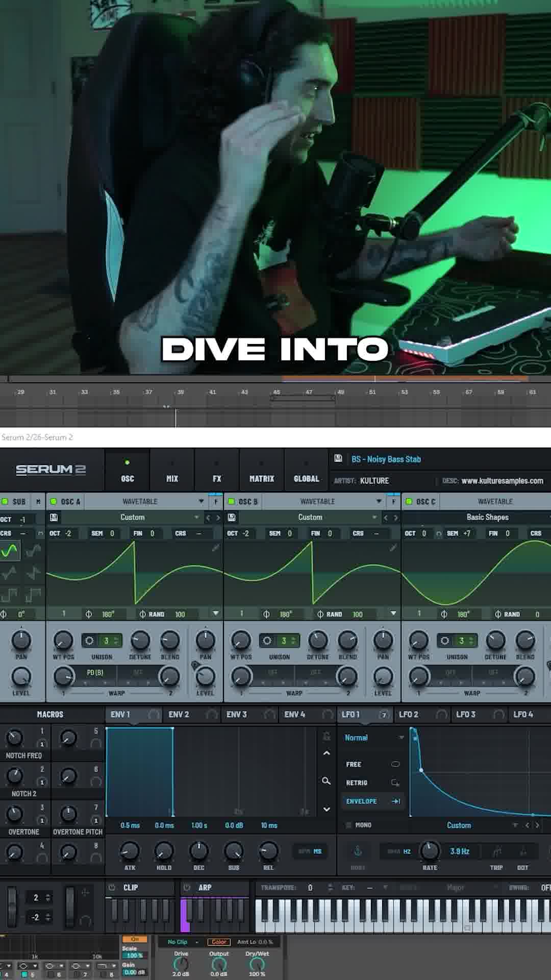Open OSC A wavetable editor pencil icon
Viewport: 551px width, 980px height.
point(215,548)
